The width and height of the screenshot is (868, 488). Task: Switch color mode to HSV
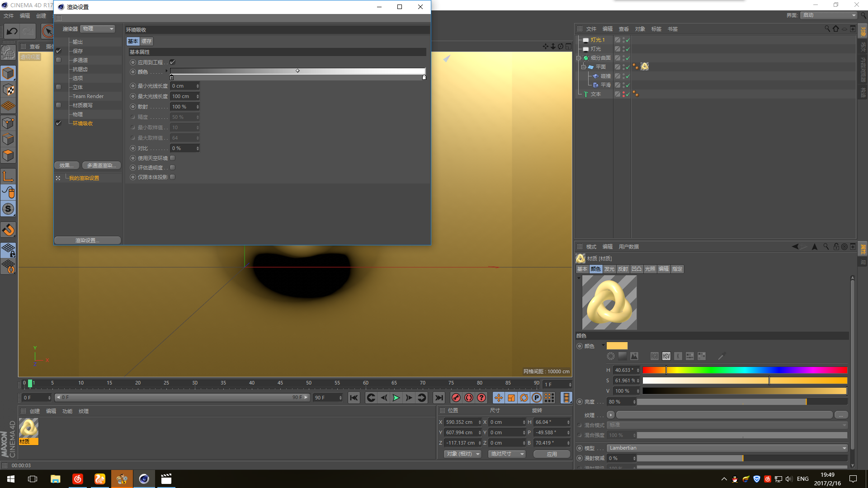[x=666, y=357]
